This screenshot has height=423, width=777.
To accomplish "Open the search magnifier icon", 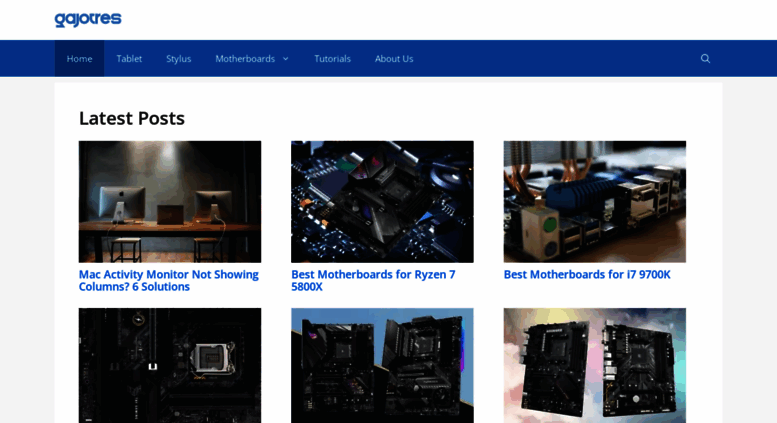I will tap(705, 58).
